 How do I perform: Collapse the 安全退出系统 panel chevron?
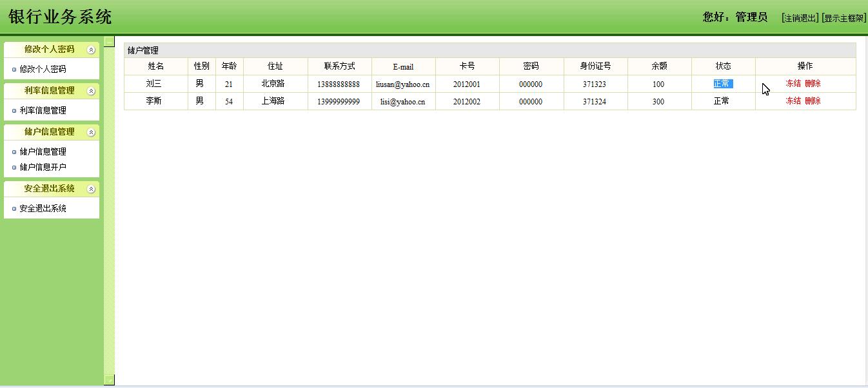tap(91, 189)
